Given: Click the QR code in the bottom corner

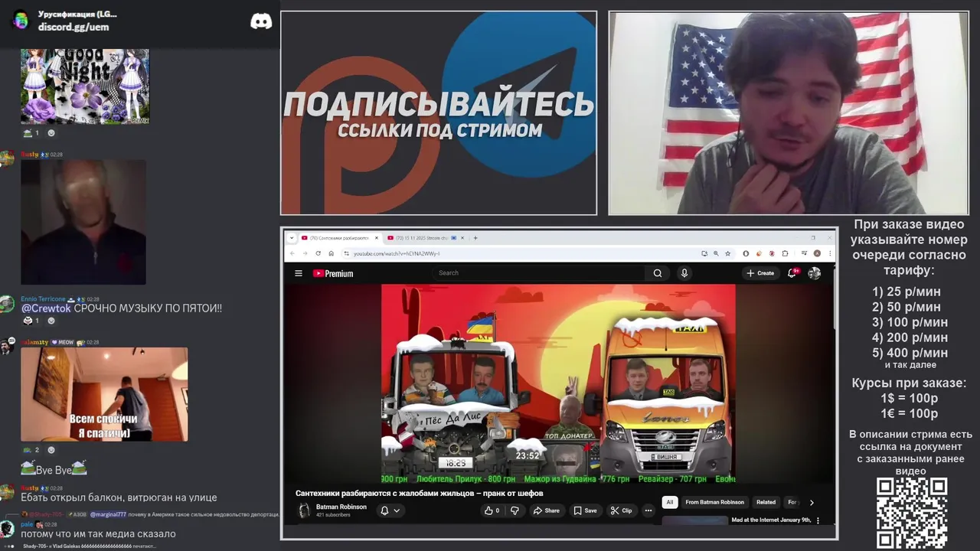Looking at the screenshot, I should point(912,514).
